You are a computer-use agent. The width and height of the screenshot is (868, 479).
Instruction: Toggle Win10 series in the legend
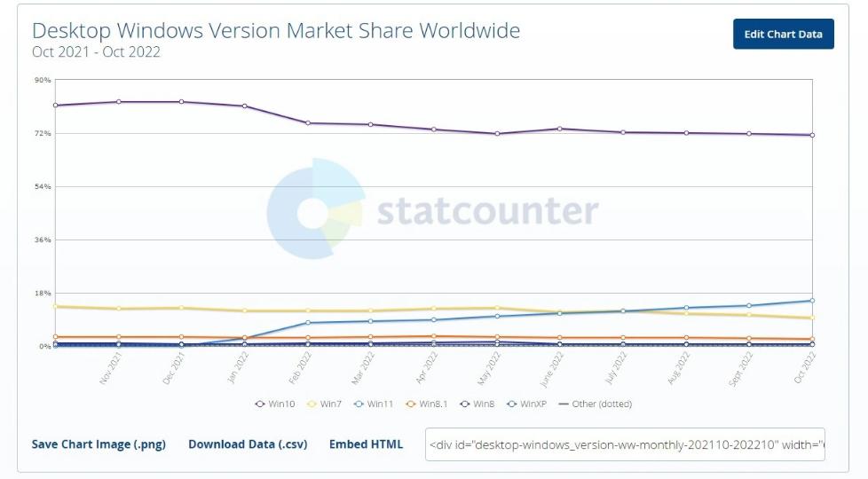pos(275,404)
